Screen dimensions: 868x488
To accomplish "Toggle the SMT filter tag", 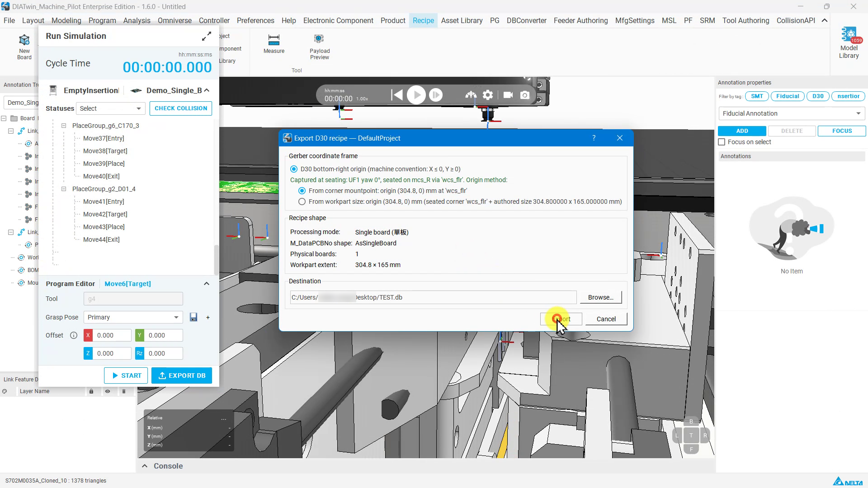I will point(757,96).
